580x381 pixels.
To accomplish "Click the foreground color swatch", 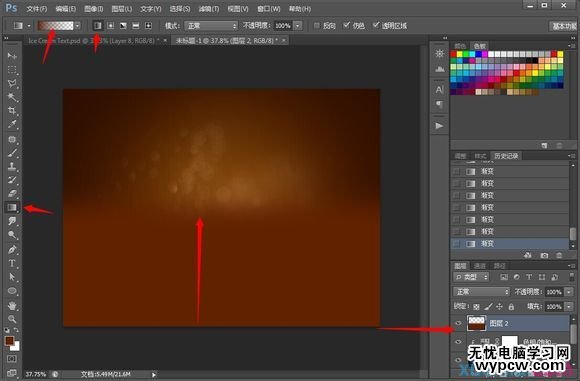I will [x=9, y=341].
